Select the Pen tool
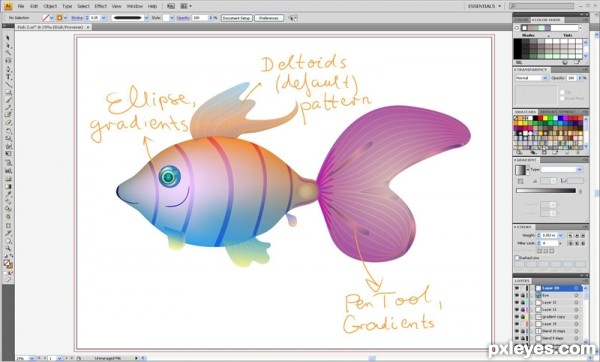 click(8, 69)
